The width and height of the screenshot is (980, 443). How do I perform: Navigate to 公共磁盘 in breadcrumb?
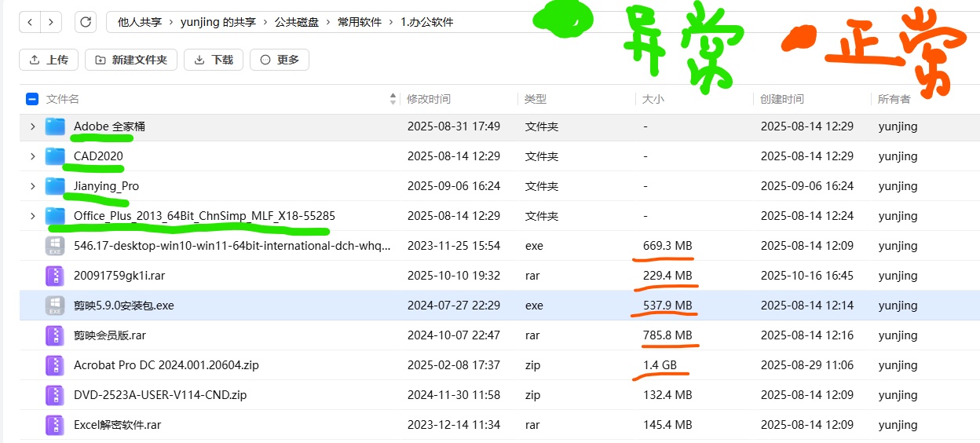297,22
